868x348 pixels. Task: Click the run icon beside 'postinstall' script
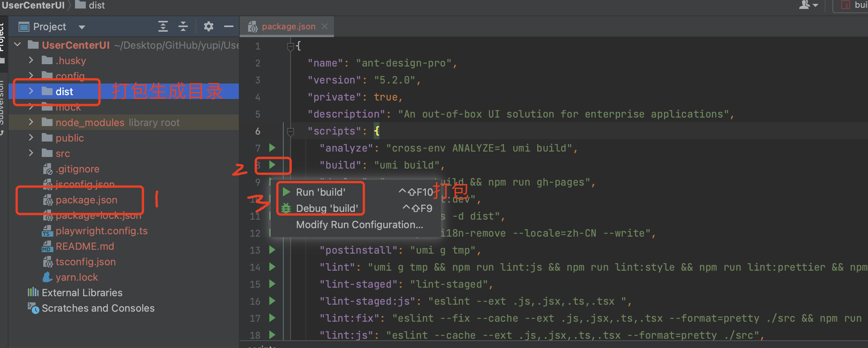point(272,250)
